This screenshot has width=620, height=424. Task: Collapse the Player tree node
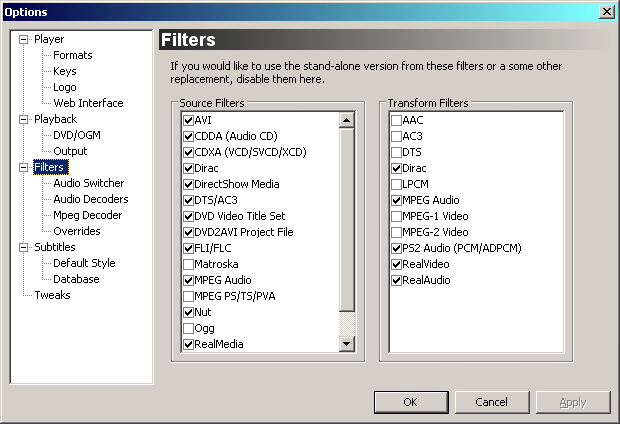(x=24, y=40)
